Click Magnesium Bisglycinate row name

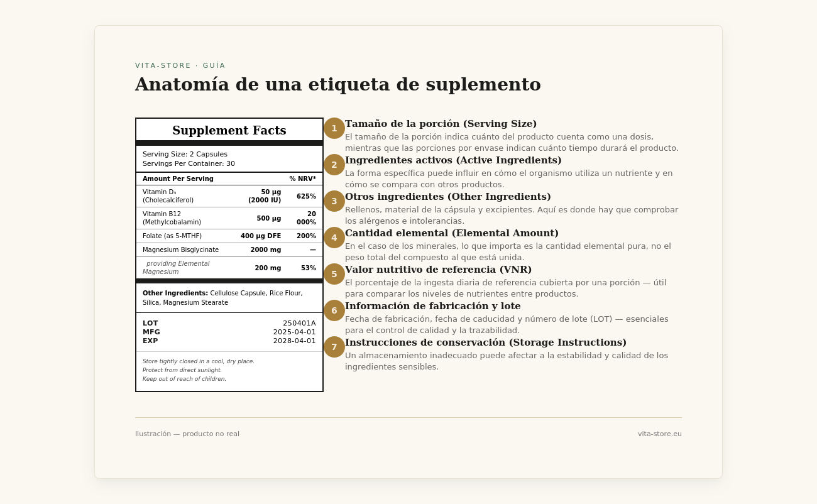click(180, 250)
